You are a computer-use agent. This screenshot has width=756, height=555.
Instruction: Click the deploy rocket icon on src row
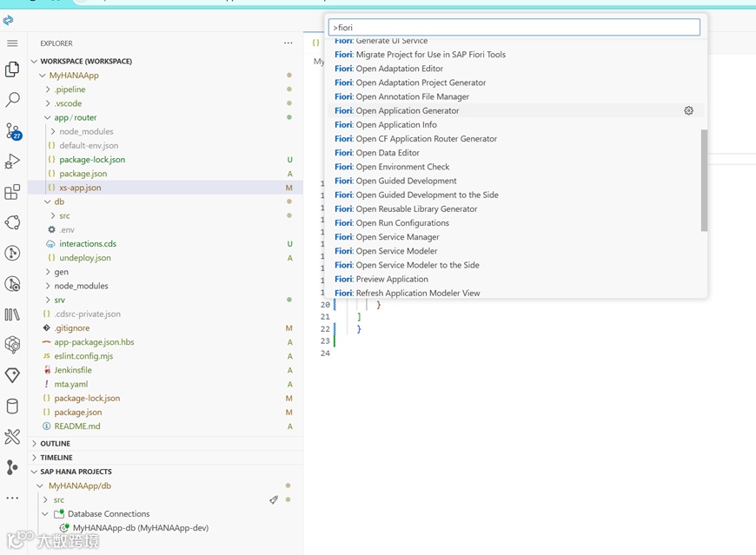tap(274, 500)
